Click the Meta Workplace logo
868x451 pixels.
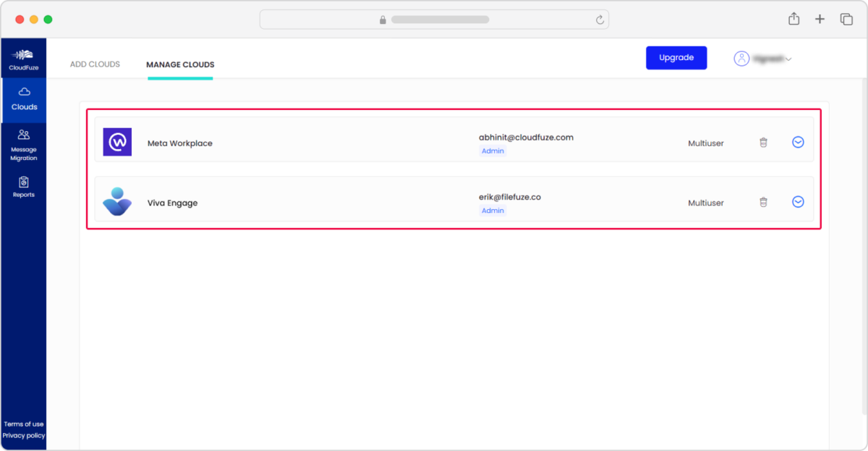117,143
